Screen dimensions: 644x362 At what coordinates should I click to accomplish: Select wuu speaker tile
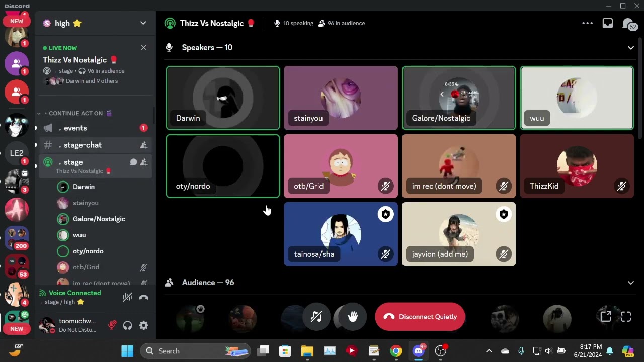tap(577, 98)
